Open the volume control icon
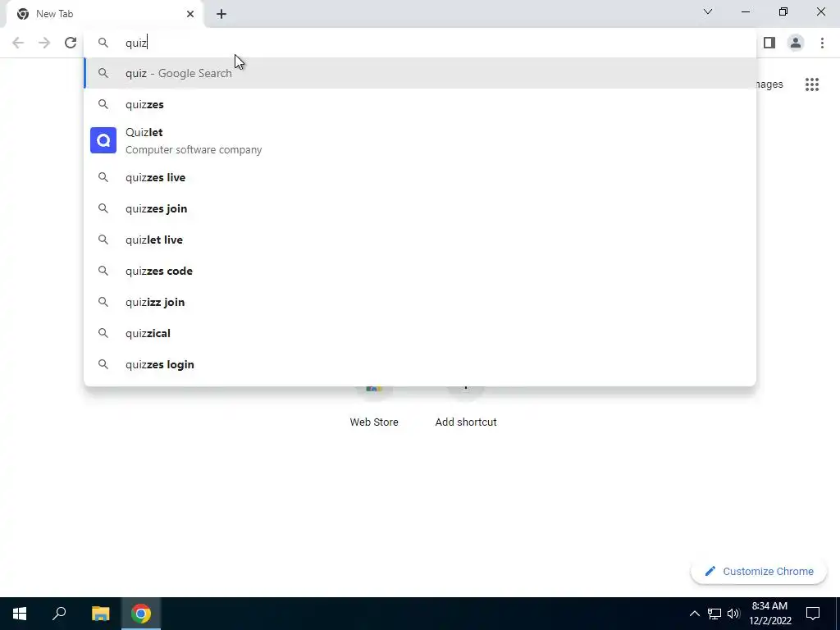Image resolution: width=840 pixels, height=630 pixels. click(x=733, y=614)
